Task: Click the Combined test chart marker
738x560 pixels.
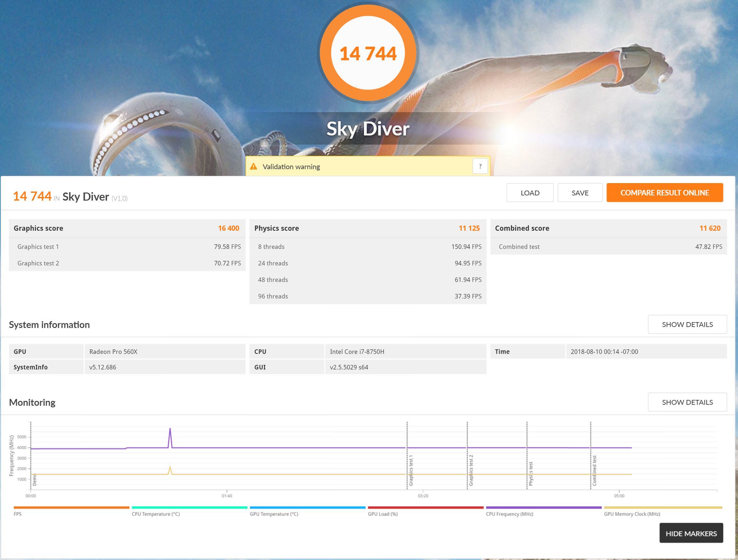Action: (x=594, y=471)
